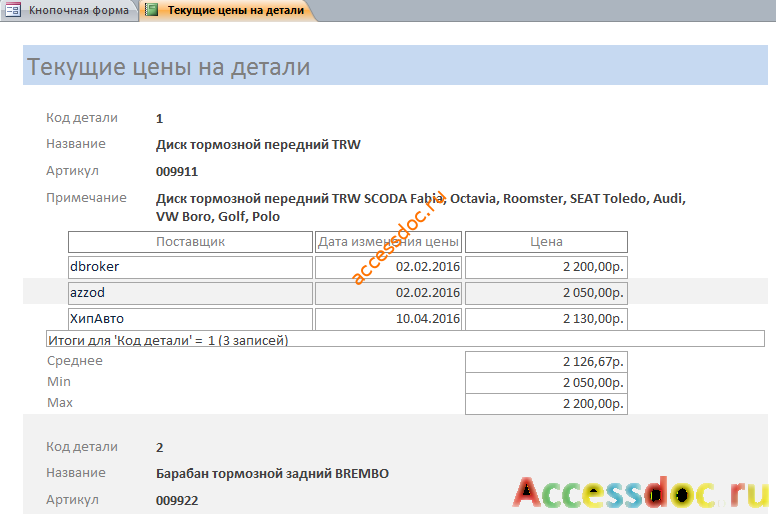
Task: Switch to the Кнопочная форма tab
Action: click(x=69, y=10)
